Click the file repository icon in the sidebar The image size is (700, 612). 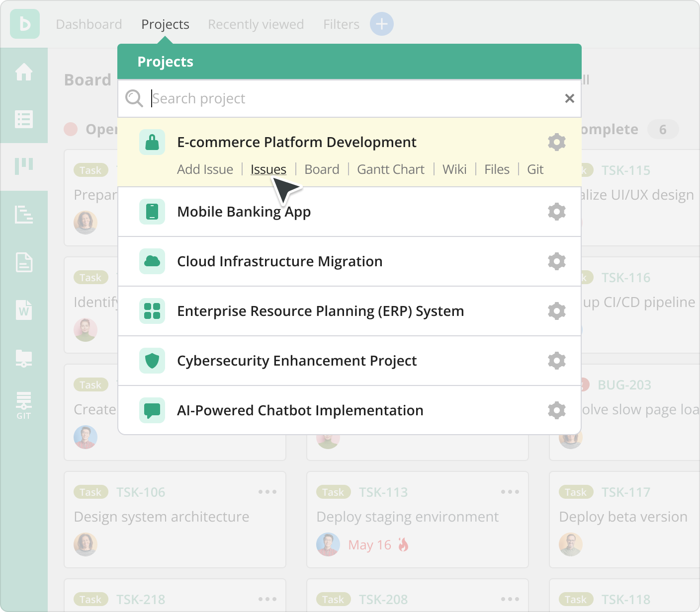[24, 358]
